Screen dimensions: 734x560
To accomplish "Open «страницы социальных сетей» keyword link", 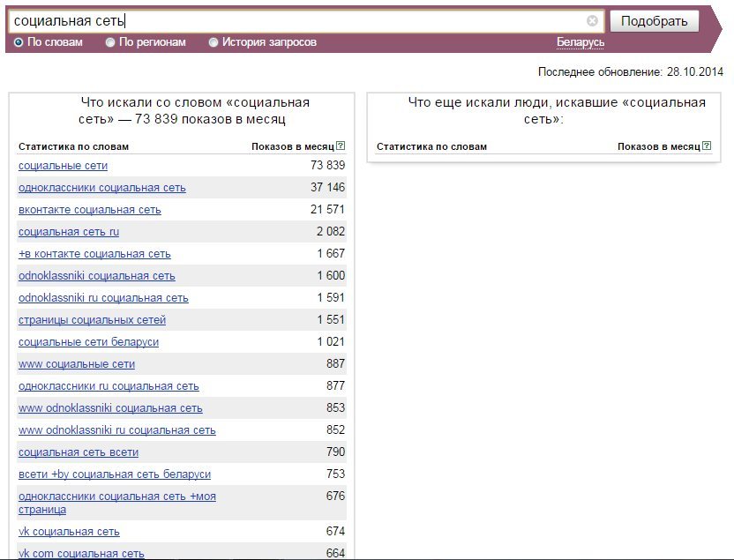I will [92, 320].
